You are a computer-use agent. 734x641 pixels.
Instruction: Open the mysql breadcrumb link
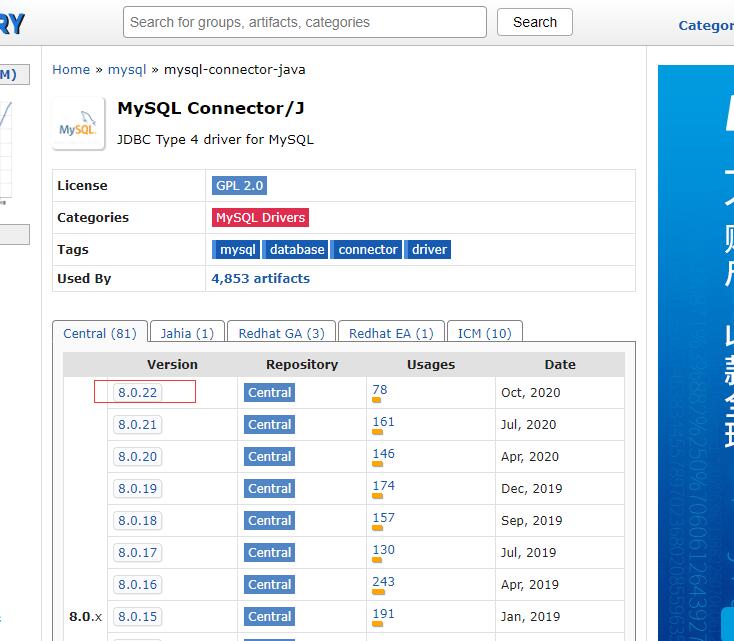click(x=127, y=69)
